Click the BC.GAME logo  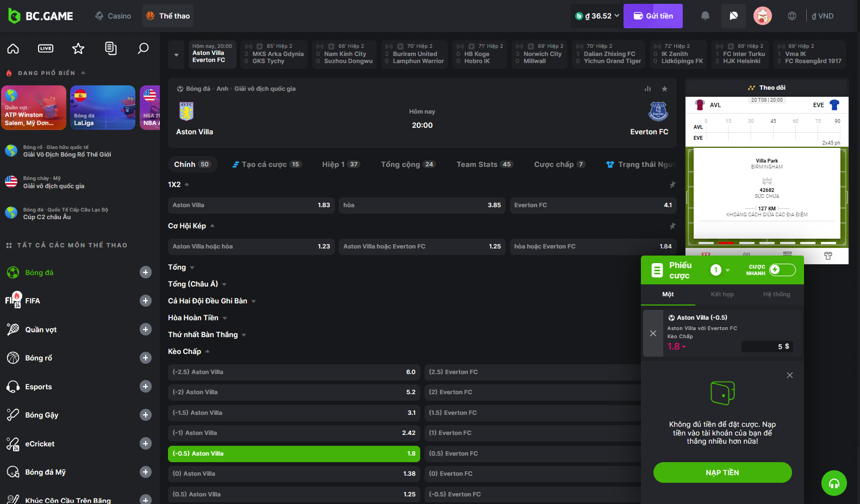coord(41,16)
